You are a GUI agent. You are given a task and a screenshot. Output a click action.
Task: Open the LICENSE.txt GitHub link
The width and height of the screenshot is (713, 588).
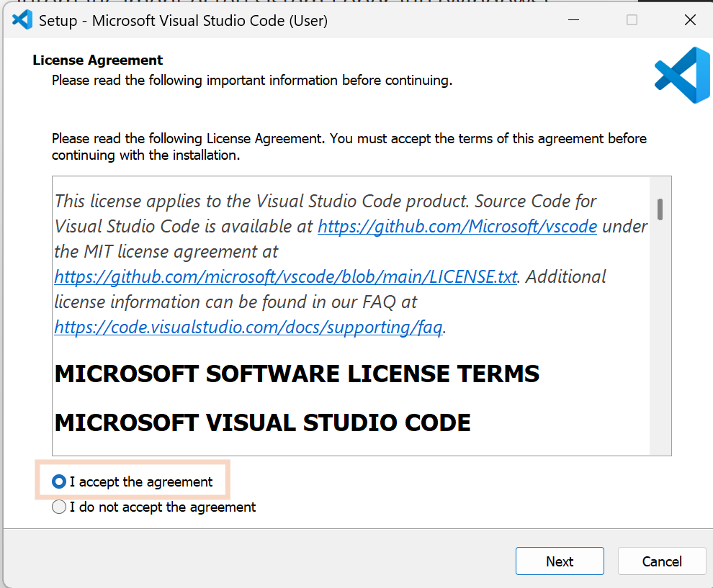286,277
